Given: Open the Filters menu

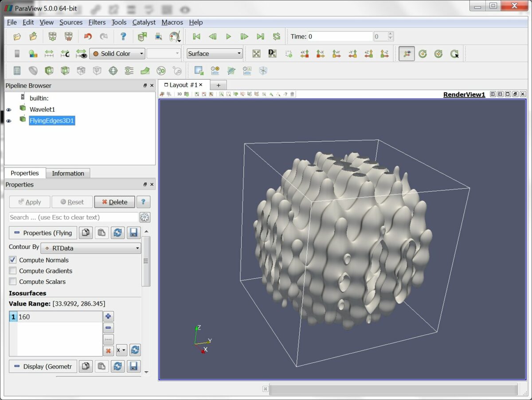Looking at the screenshot, I should pos(97,22).
